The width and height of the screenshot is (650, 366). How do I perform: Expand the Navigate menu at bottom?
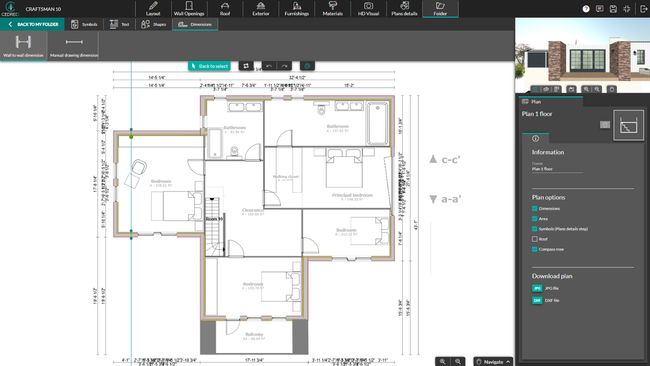(493, 361)
